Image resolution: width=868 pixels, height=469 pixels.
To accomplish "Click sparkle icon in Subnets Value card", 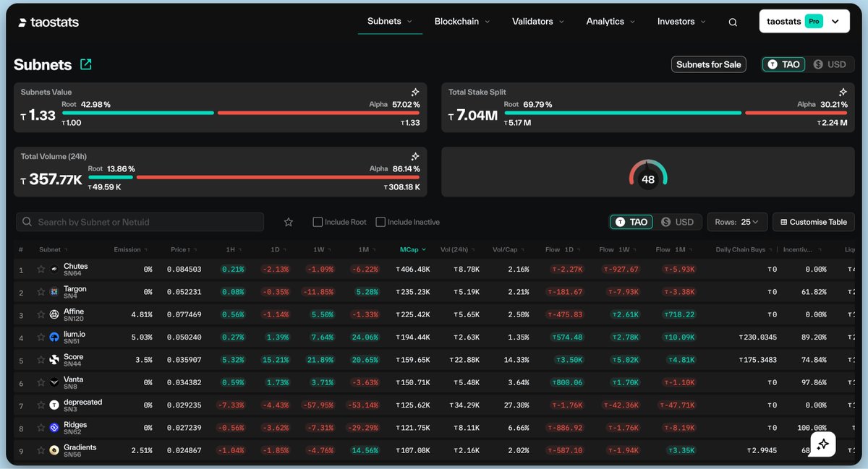I will click(x=415, y=92).
